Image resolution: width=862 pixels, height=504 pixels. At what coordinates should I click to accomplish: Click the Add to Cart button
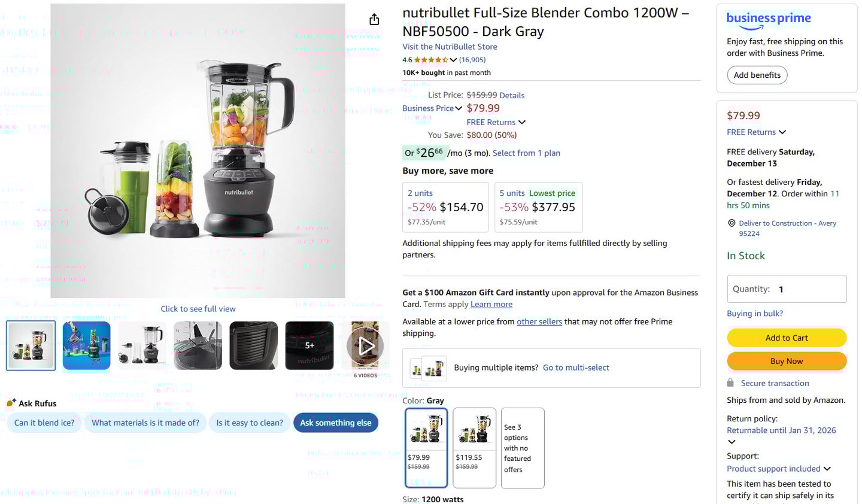click(x=787, y=338)
